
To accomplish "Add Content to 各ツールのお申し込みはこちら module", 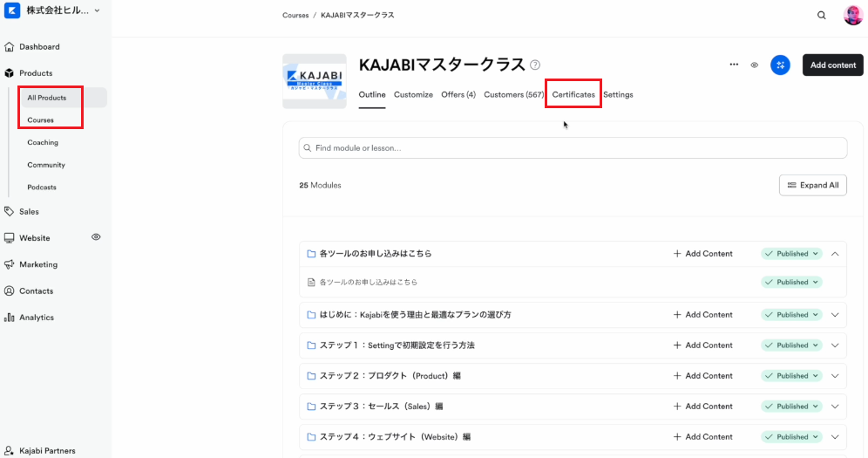I will point(703,254).
